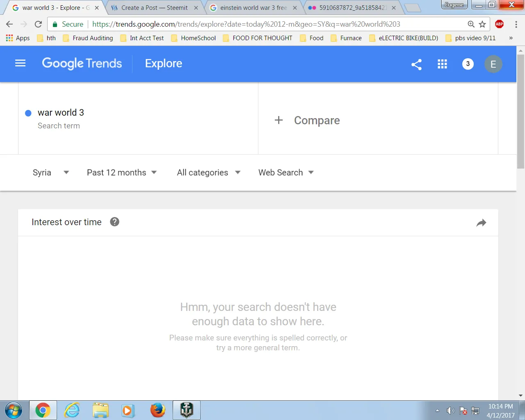This screenshot has height=420, width=525.
Task: Click the network tray icon
Action: [x=476, y=411]
